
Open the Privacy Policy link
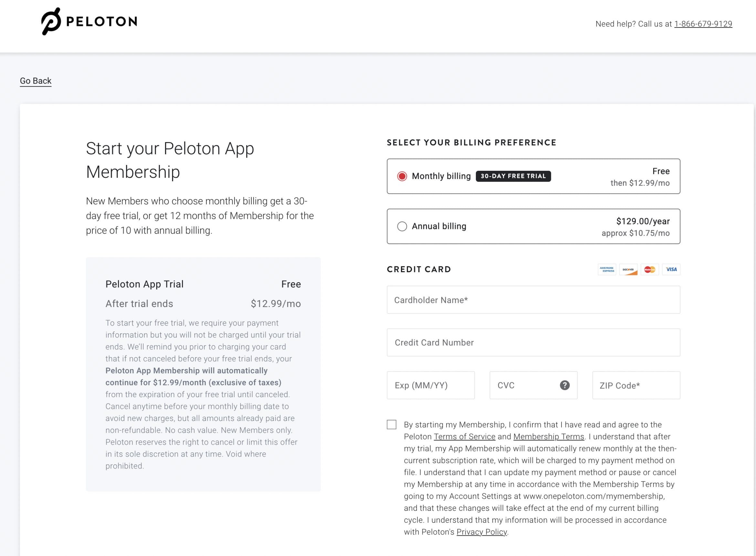pos(482,532)
